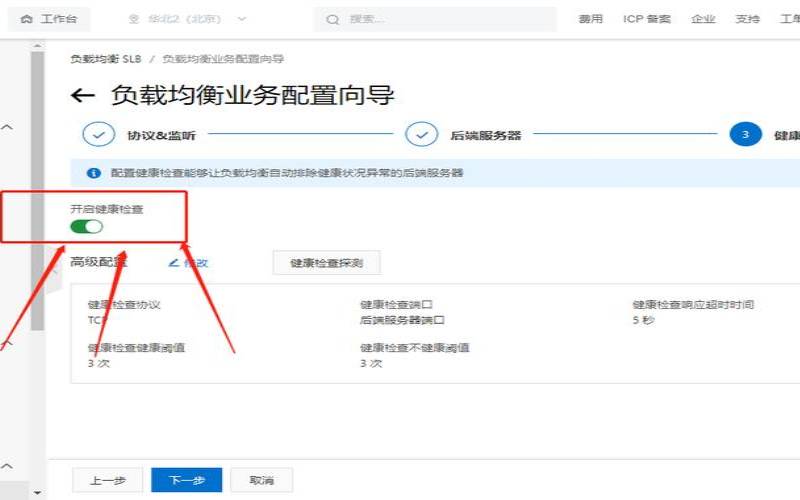Open the 费用 menu
Image resolution: width=800 pixels, height=500 pixels.
pos(591,19)
